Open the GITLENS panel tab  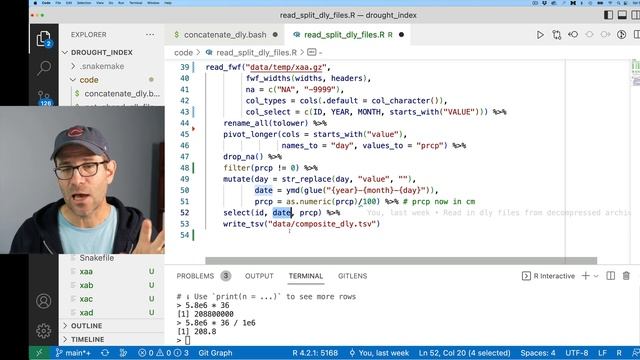click(x=352, y=276)
